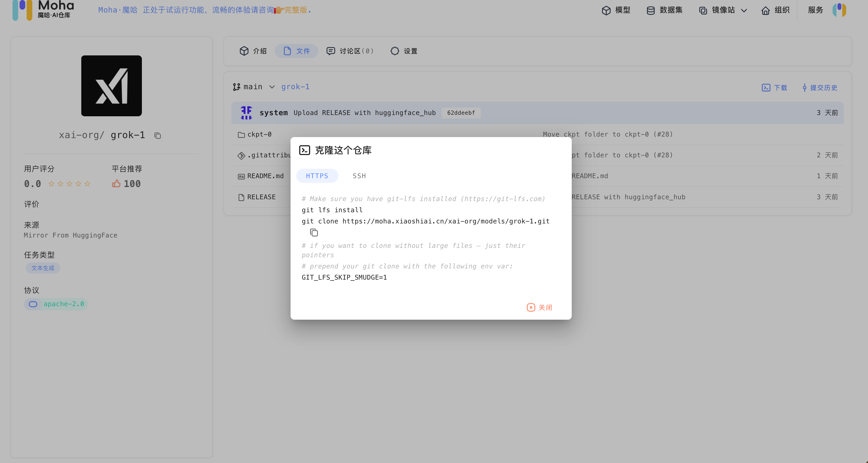Select the HTTPS clone tab
868x463 pixels.
(317, 176)
